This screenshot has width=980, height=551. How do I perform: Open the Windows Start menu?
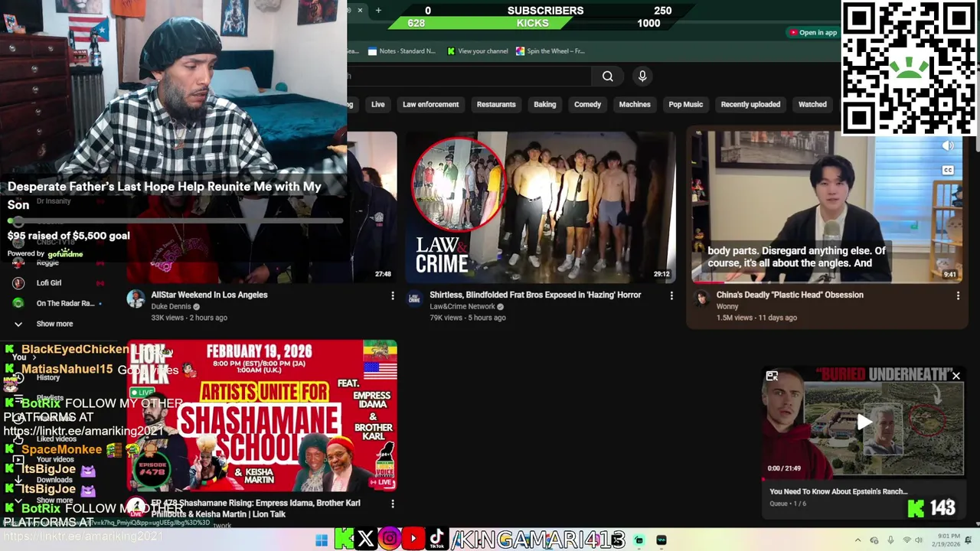coord(322,540)
